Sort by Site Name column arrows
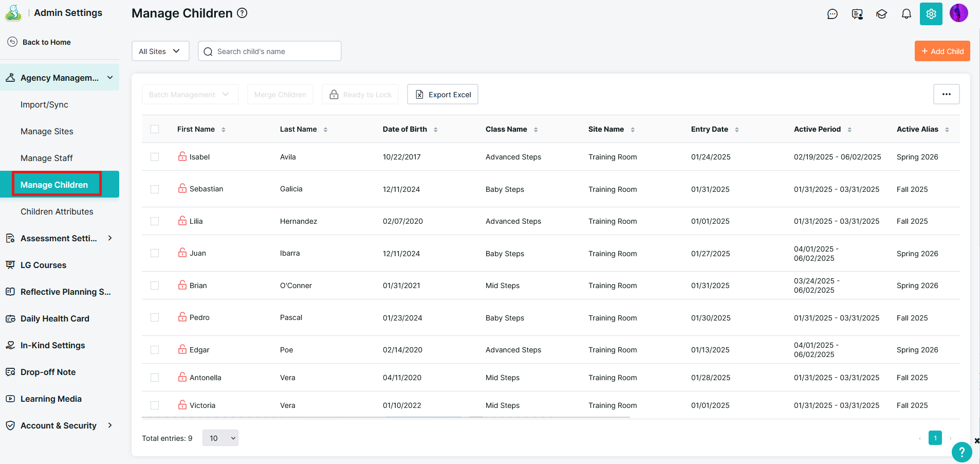This screenshot has height=464, width=980. pyautogui.click(x=633, y=130)
